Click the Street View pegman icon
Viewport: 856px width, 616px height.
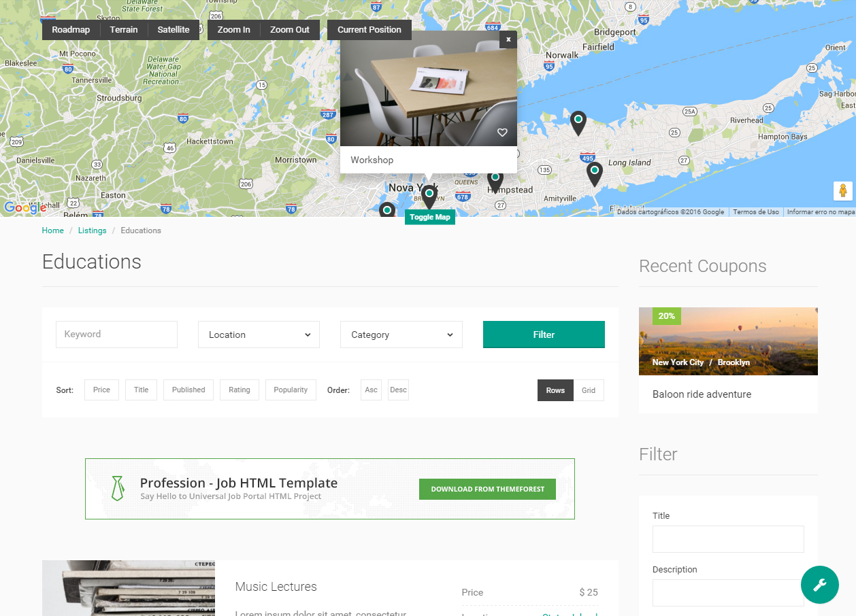(842, 191)
